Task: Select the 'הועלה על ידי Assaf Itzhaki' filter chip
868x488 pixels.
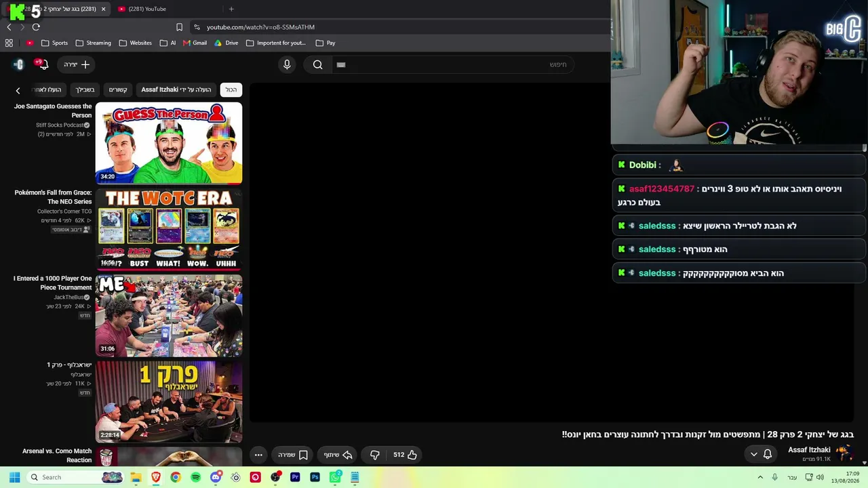Action: [x=176, y=89]
